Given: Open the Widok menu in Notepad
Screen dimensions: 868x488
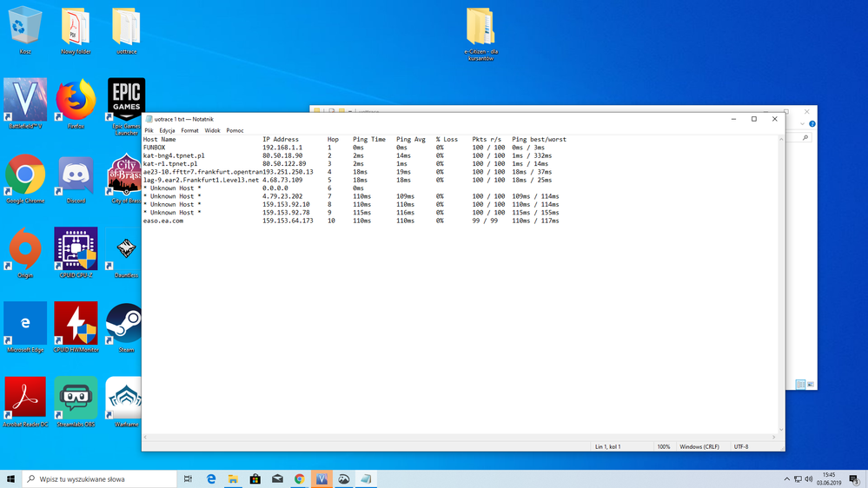Looking at the screenshot, I should [212, 130].
